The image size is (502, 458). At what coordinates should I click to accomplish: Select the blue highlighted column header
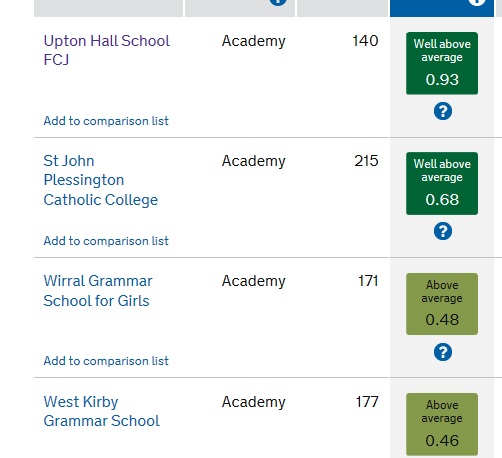tap(442, 8)
